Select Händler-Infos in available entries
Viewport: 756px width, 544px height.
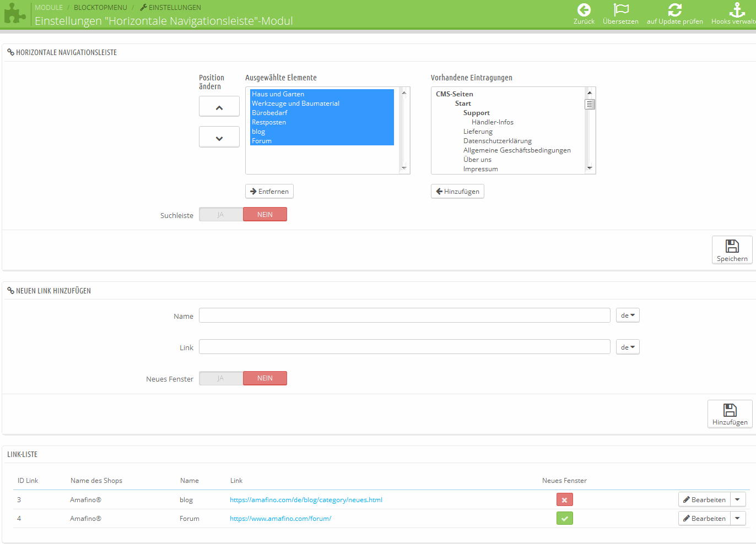pos(493,122)
